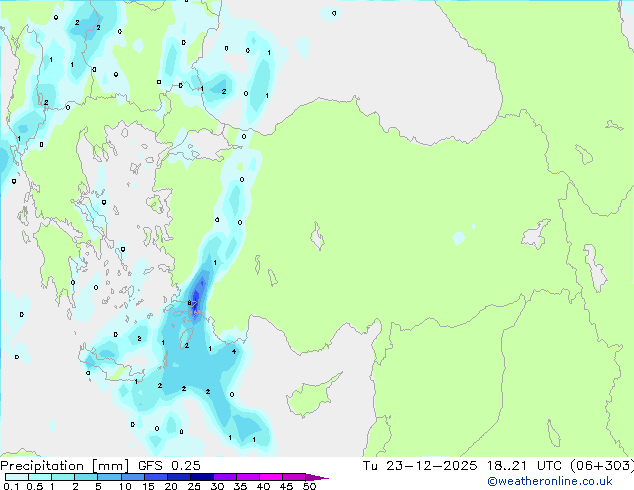Click the legend value '20'
Image resolution: width=634 pixels, height=490 pixels.
tap(171, 486)
